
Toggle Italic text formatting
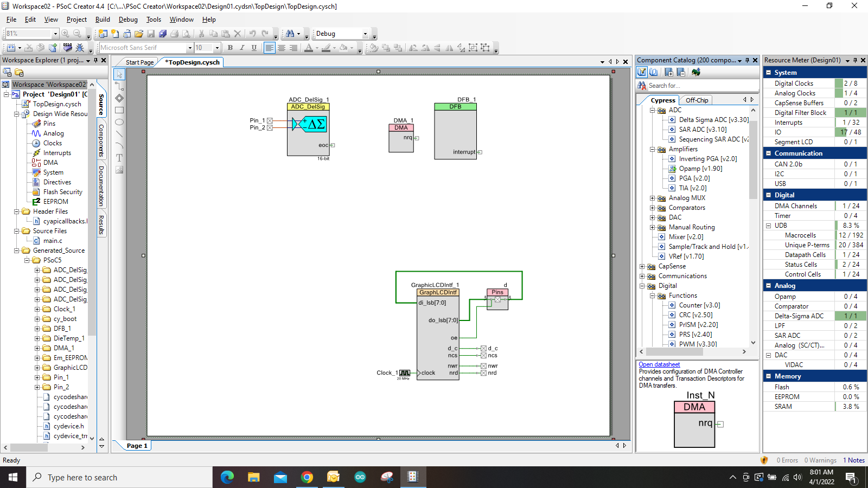[x=242, y=48]
